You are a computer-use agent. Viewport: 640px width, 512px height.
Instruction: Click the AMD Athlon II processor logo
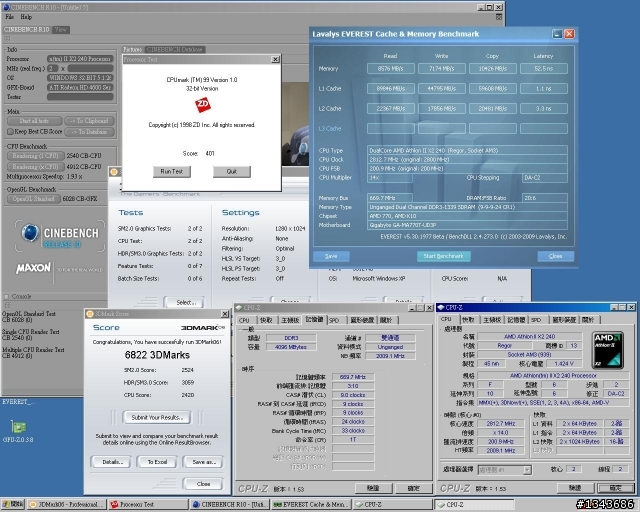[x=607, y=350]
